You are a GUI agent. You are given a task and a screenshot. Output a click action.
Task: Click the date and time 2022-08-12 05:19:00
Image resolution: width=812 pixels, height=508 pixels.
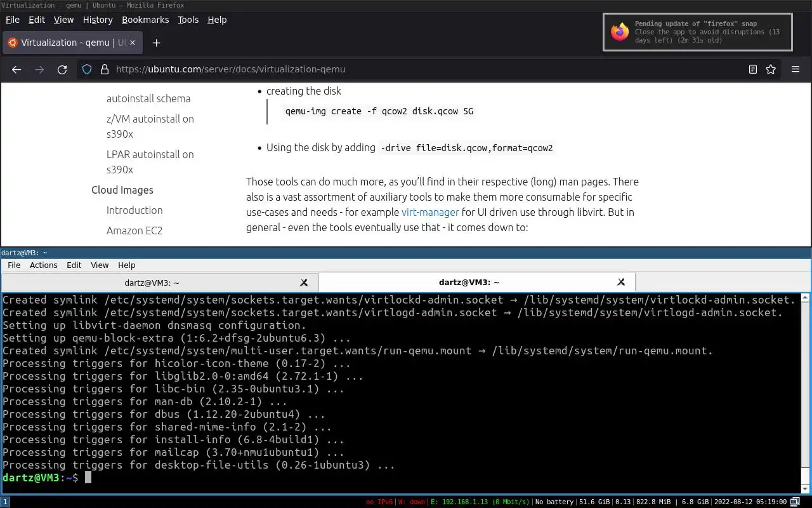[750, 502]
